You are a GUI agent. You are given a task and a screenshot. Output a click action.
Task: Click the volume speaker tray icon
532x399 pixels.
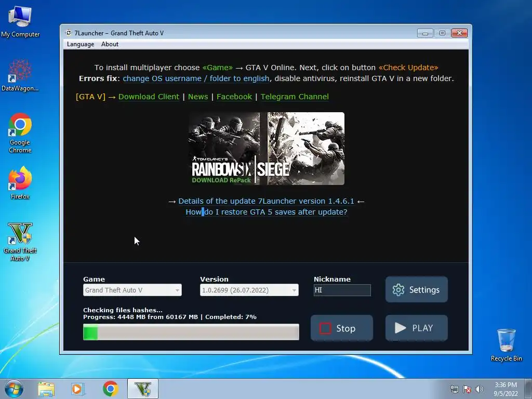[479, 389]
